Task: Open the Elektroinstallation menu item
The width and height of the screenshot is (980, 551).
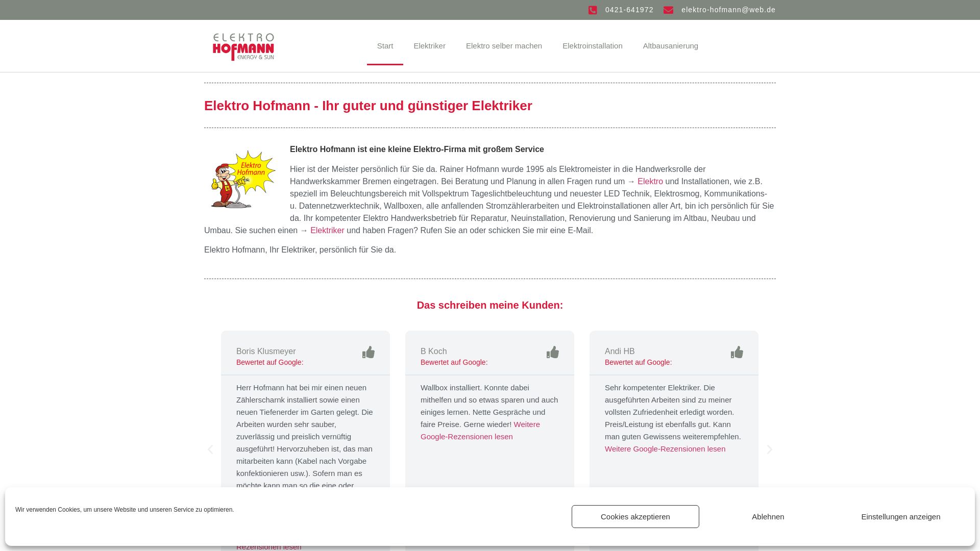Action: click(x=592, y=46)
